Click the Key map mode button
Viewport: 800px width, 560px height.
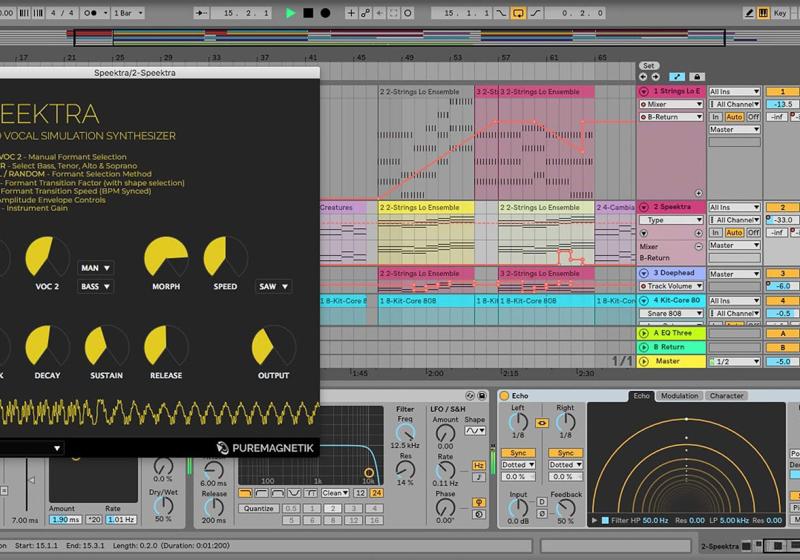pos(778,13)
